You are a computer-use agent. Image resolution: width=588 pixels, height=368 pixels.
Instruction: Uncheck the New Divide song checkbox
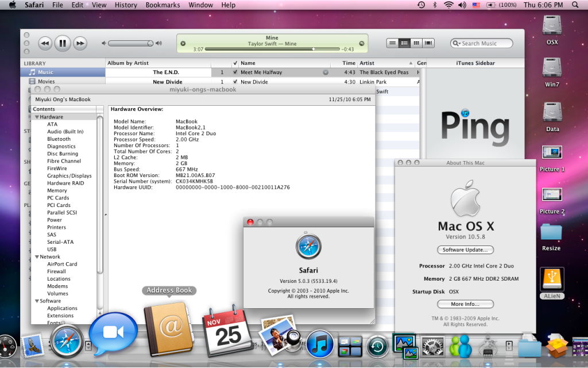235,82
